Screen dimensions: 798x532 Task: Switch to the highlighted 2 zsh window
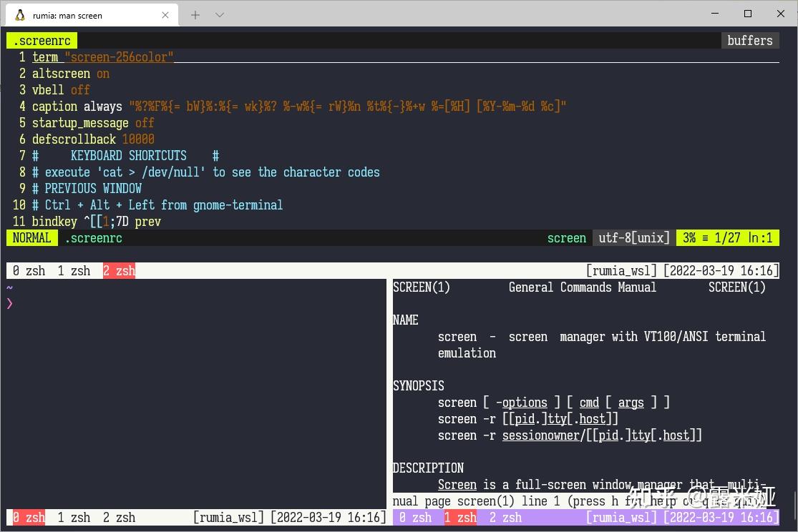(x=119, y=270)
